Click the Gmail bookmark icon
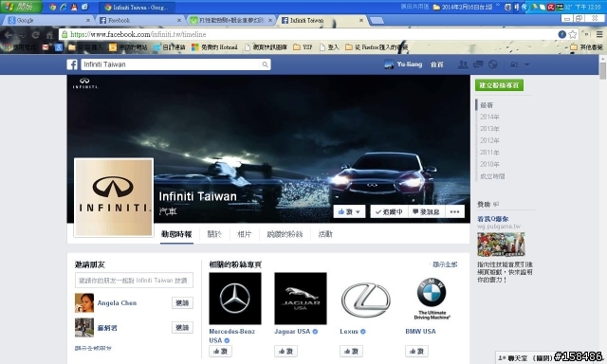Viewport: 607px width, 364px height. (46, 47)
